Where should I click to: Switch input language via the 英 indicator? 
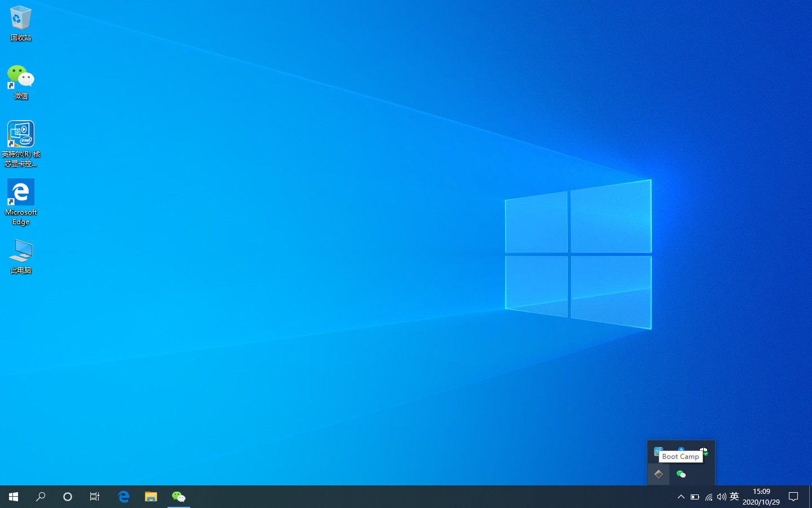tap(734, 497)
